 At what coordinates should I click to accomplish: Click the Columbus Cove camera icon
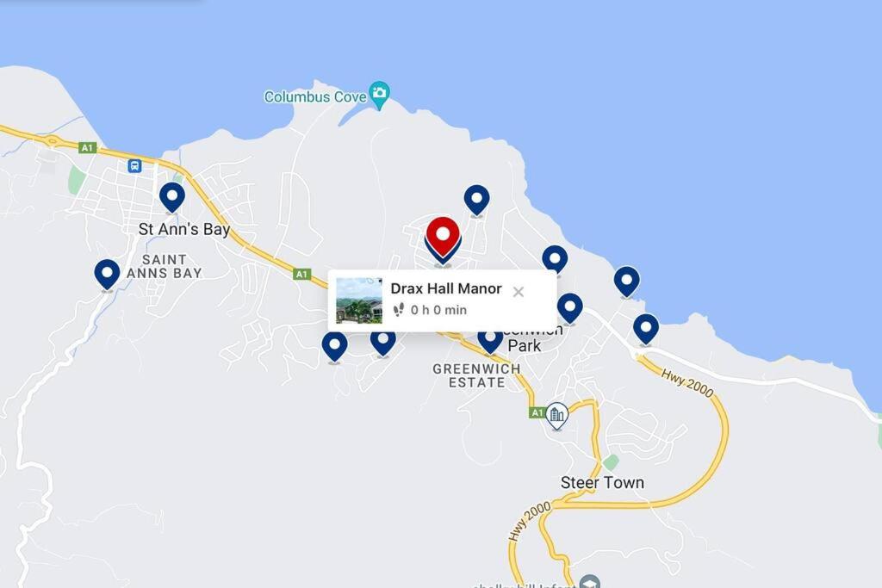380,95
